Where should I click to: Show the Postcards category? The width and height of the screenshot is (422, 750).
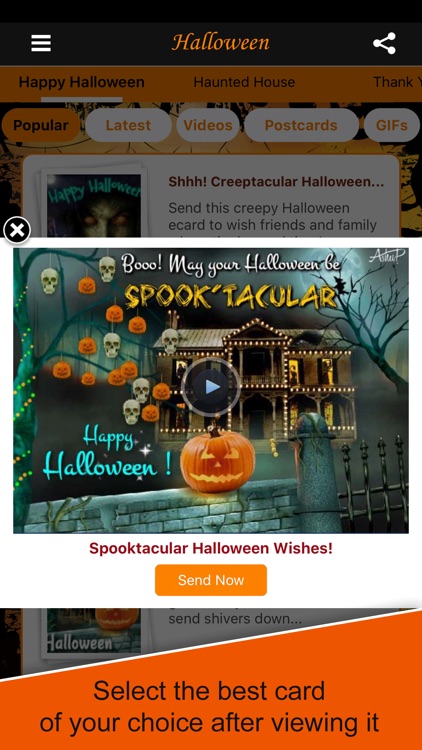[x=301, y=125]
